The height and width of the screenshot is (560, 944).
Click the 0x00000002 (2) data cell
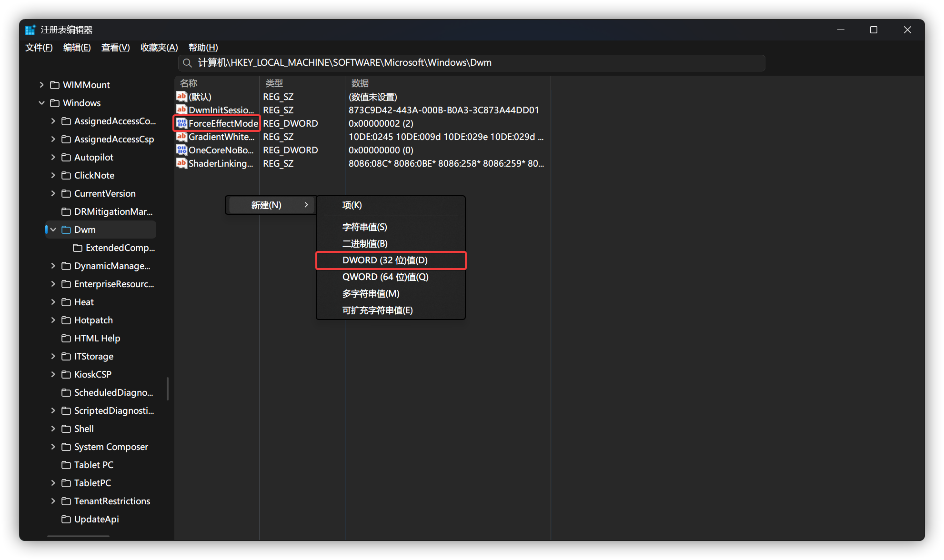[x=381, y=123]
